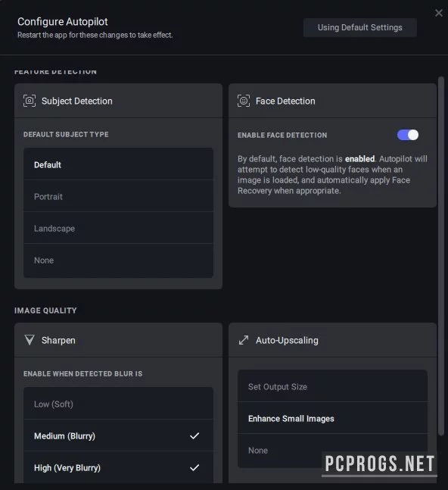The height and width of the screenshot is (490, 448).
Task: Choose Set Output Size upscaling option
Action: [x=332, y=386]
